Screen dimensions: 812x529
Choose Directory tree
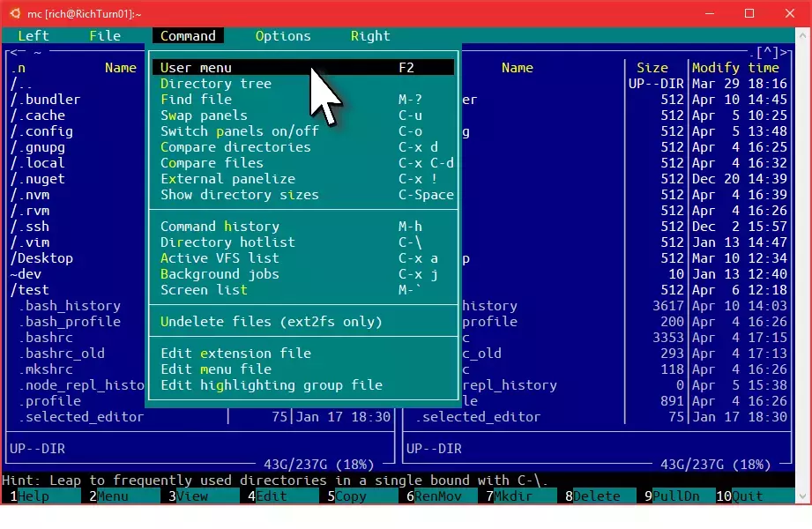pos(303,84)
